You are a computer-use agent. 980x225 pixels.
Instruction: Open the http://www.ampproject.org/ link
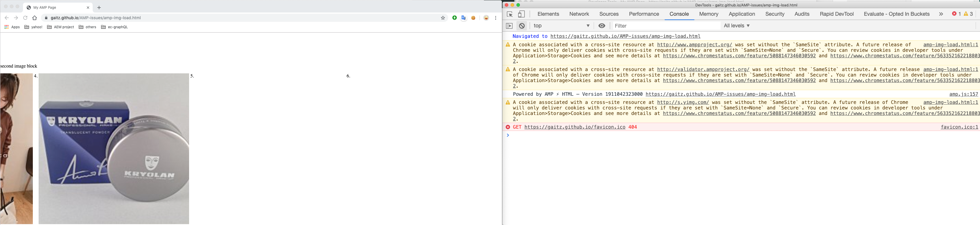point(694,45)
